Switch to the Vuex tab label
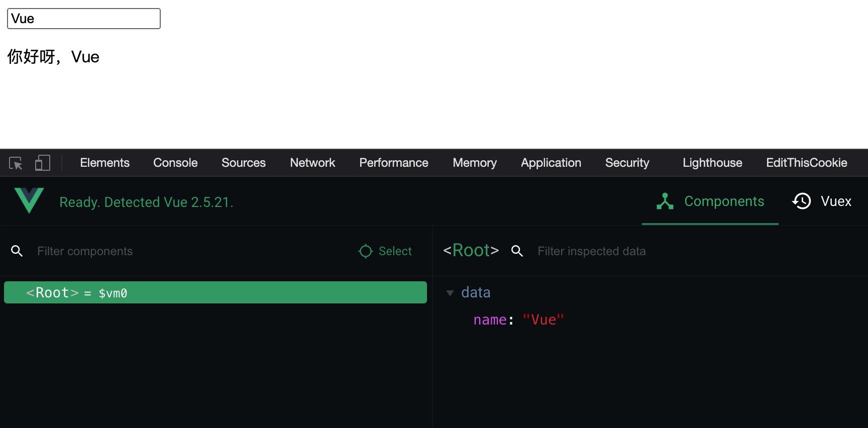 tap(836, 201)
